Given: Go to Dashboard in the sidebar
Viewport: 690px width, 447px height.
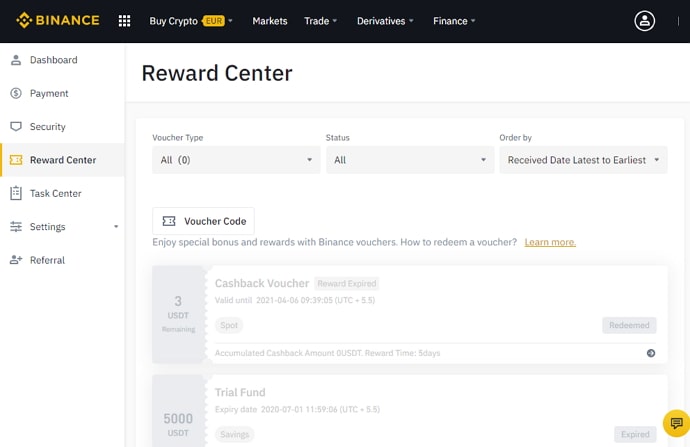Looking at the screenshot, I should [54, 60].
